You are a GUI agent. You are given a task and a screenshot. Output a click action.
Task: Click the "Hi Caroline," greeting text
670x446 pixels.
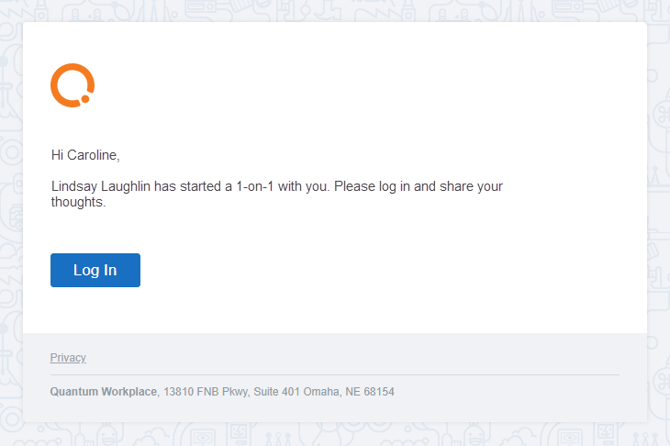85,155
